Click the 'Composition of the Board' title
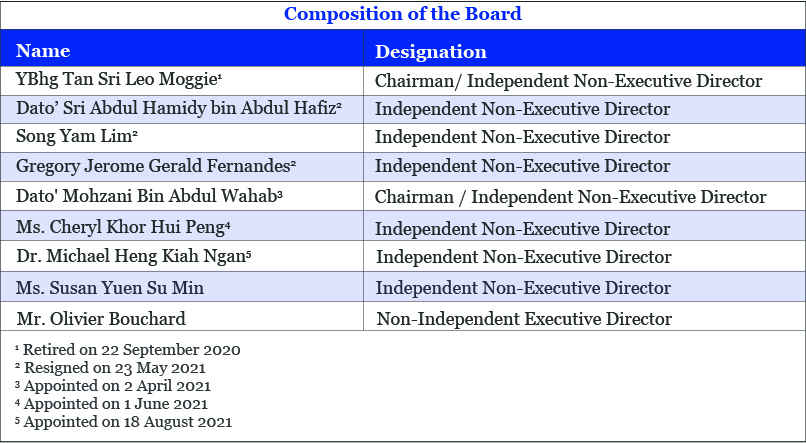Image resolution: width=806 pixels, height=443 pixels. 402,15
